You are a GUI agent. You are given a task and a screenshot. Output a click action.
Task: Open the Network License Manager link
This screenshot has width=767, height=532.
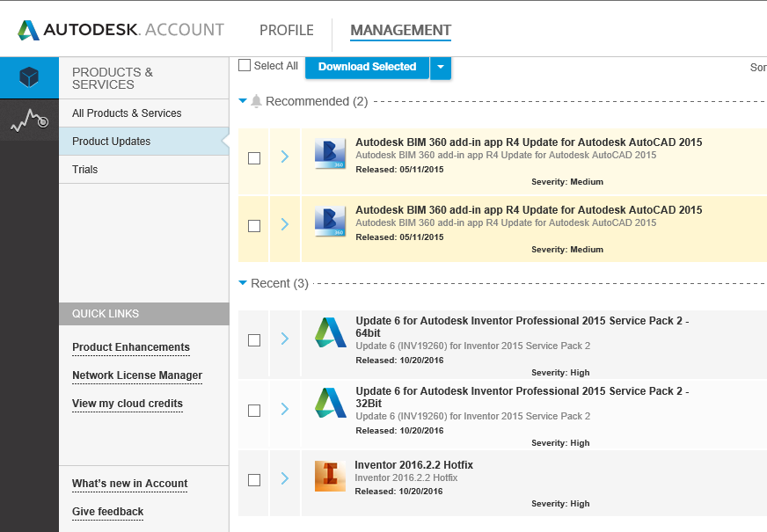point(137,375)
